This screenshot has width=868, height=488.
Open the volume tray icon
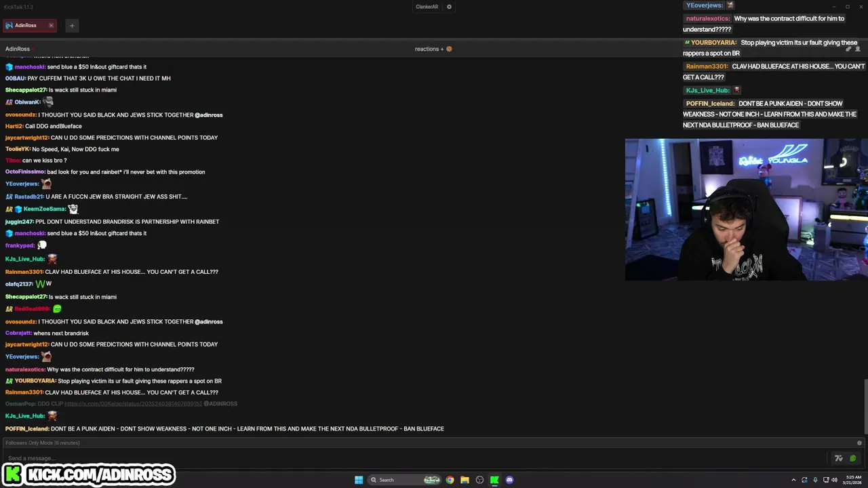pyautogui.click(x=834, y=480)
